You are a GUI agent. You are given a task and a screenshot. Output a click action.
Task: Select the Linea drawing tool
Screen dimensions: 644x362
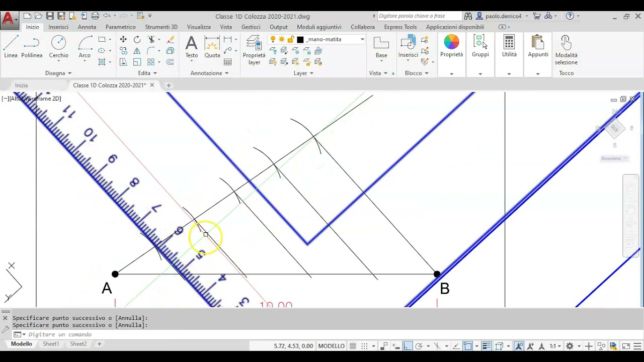tap(11, 47)
